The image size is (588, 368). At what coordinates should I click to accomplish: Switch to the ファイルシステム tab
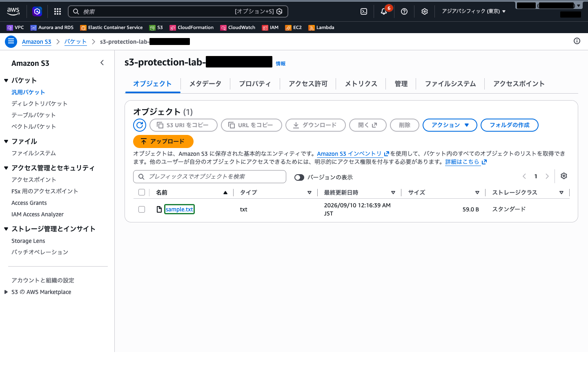click(x=450, y=84)
